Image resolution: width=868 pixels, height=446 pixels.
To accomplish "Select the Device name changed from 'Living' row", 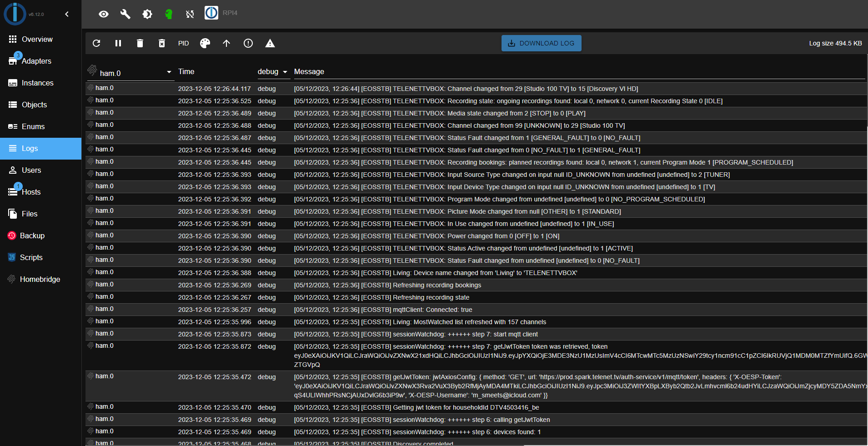I will click(x=476, y=273).
